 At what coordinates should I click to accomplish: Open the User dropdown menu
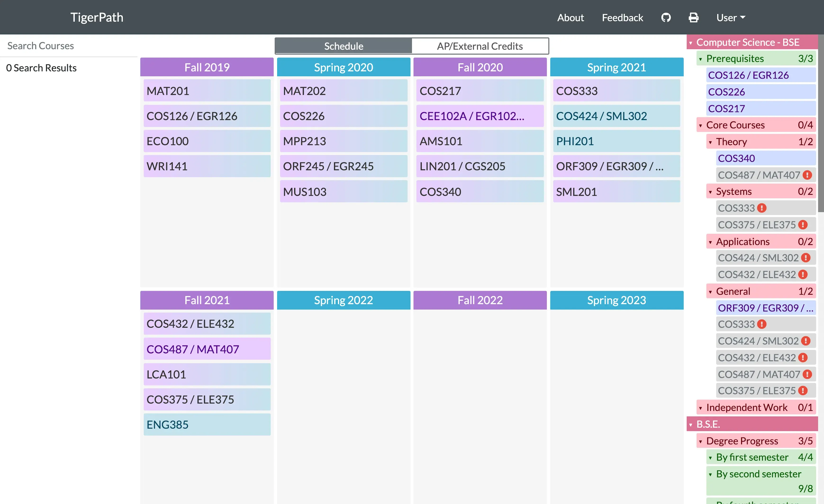click(x=729, y=17)
